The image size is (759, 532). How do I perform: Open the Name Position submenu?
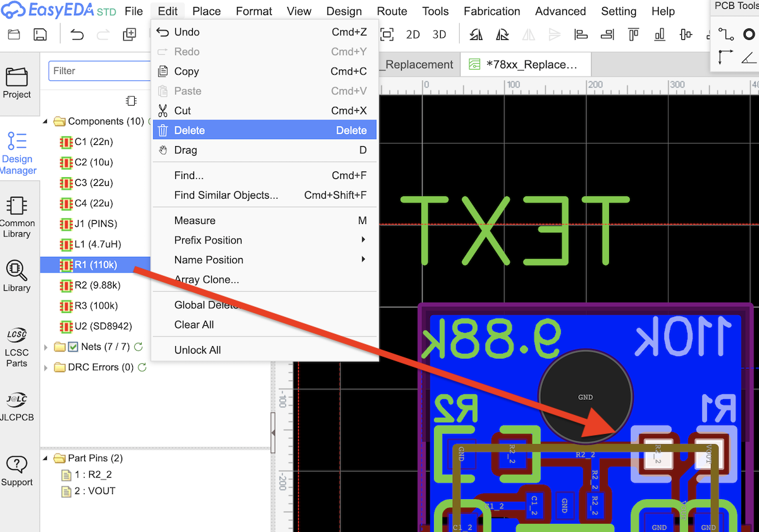[265, 259]
